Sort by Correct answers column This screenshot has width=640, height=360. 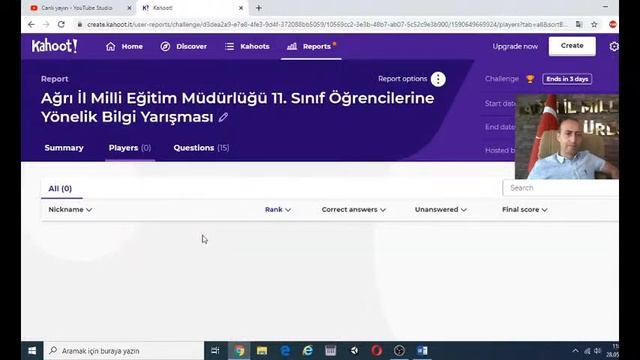tap(353, 209)
